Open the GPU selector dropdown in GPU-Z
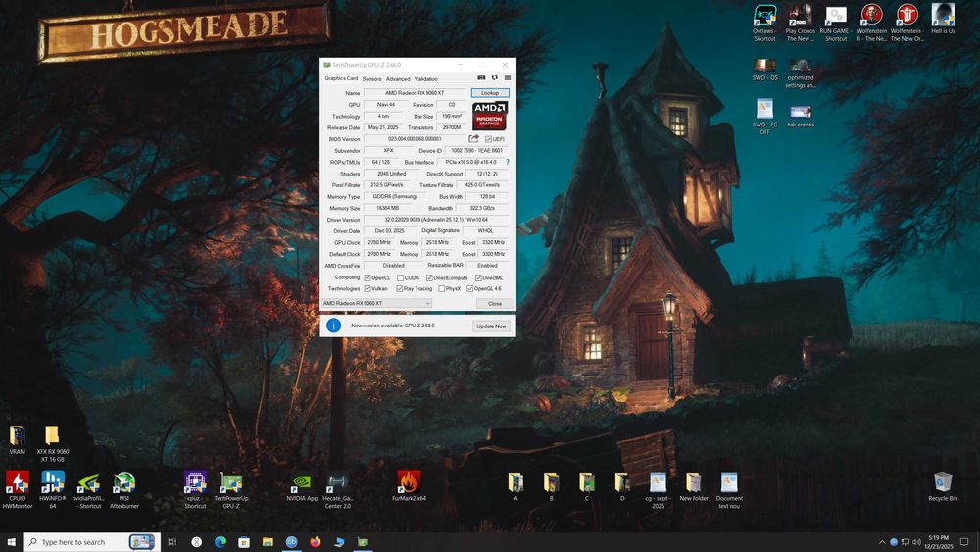Screen dimensions: 980x552 point(377,303)
